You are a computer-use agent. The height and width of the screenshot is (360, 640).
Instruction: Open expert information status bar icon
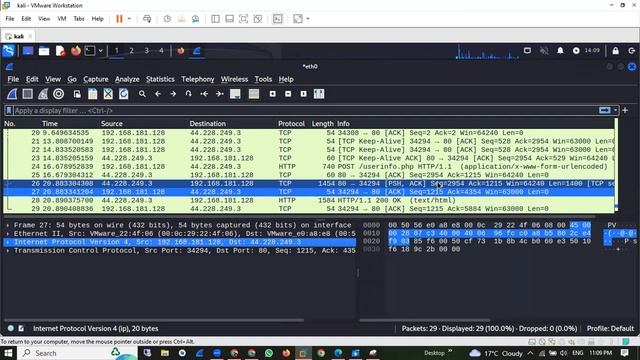(11, 328)
